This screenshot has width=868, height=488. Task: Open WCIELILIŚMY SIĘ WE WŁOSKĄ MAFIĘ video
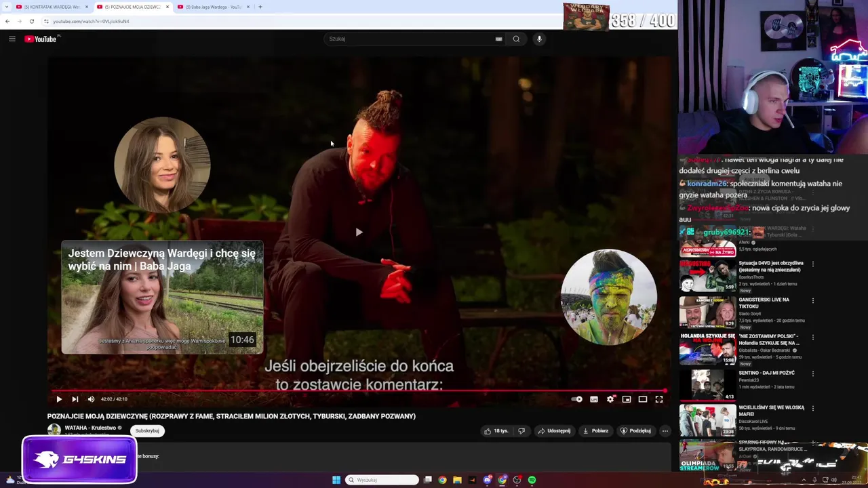pos(771,411)
